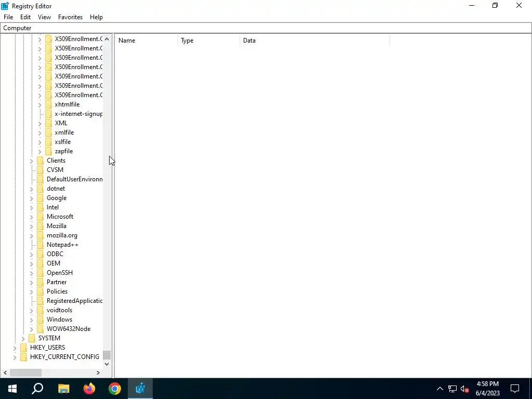Select the mozilla.org key folder icon
This screenshot has height=399, width=532.
click(x=41, y=235)
